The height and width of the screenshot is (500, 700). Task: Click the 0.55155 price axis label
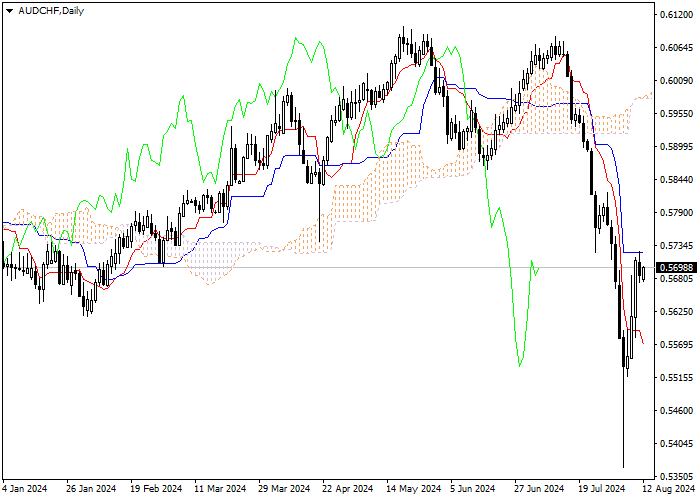[677, 378]
